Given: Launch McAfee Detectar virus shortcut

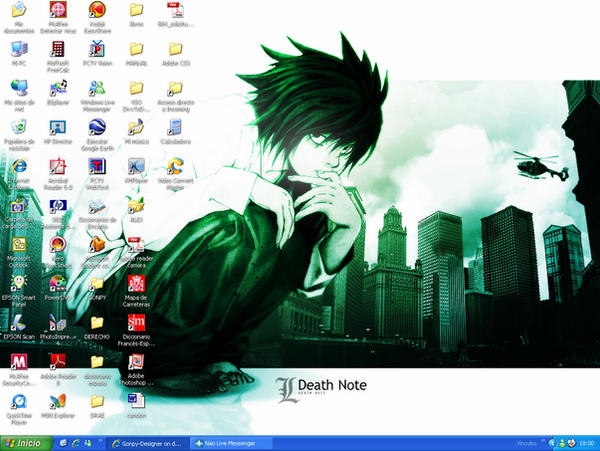Looking at the screenshot, I should 58,17.
